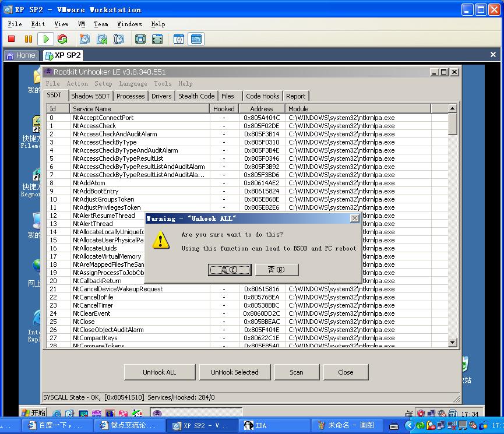Select the NtAddAtom row
Viewport: 504px width, 434px height.
tap(248, 183)
